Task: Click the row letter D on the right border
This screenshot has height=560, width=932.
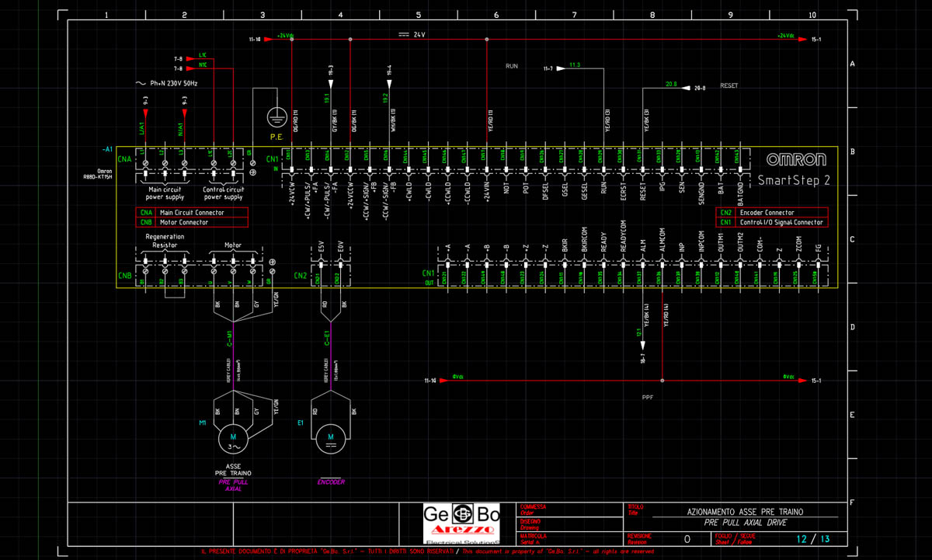Action: point(852,327)
